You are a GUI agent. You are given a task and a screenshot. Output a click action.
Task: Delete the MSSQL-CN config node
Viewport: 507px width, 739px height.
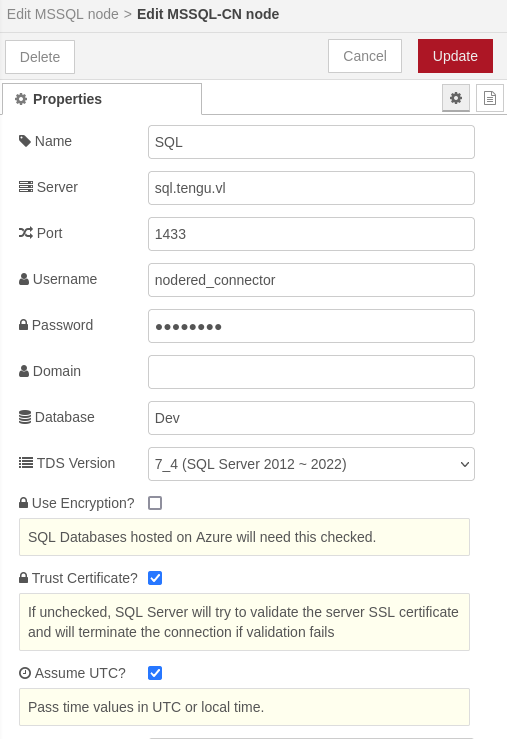40,57
